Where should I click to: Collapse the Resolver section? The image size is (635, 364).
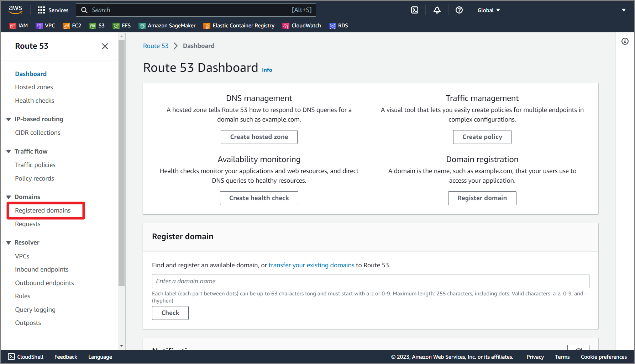tap(9, 242)
